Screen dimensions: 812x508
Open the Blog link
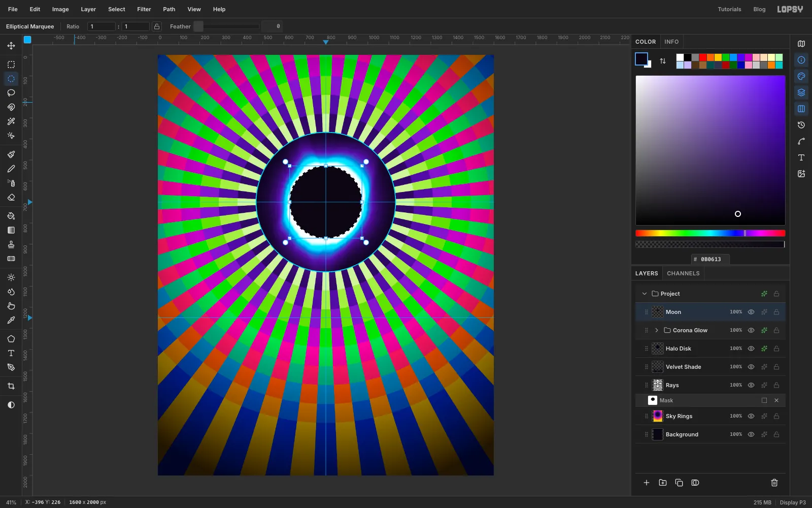pos(759,9)
